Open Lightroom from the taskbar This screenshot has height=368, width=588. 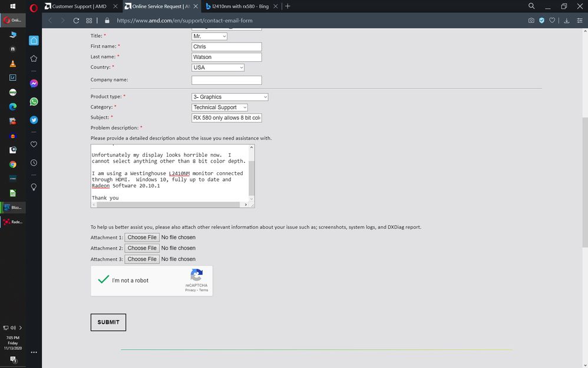coord(13,78)
